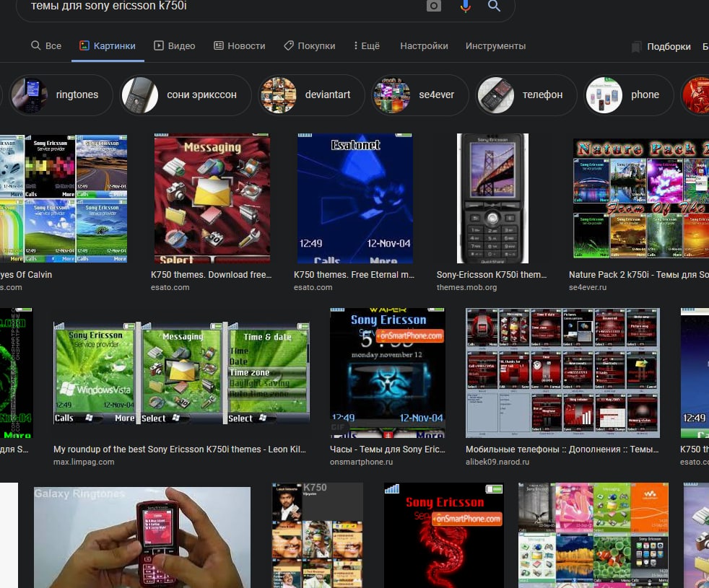The height and width of the screenshot is (588, 709).
Task: Open the red dragon Sony Ericsson thumbnail
Action: tap(443, 535)
